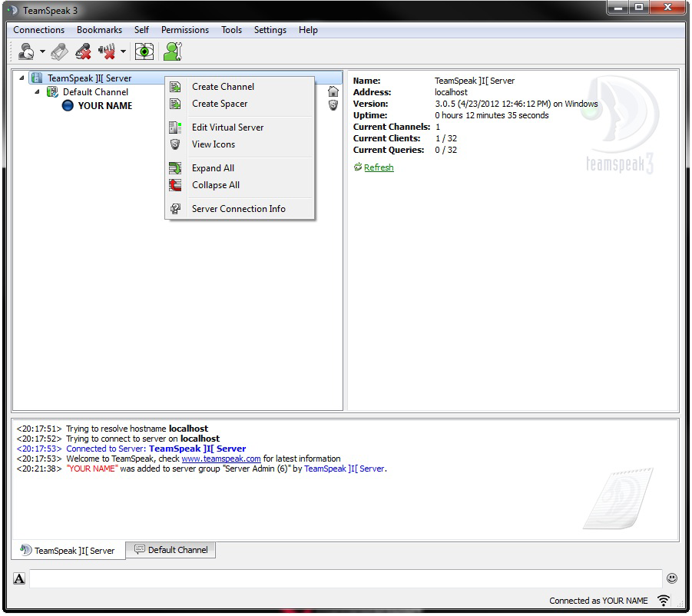Click into the chat message input field
The width and height of the screenshot is (692, 616).
tap(346, 578)
